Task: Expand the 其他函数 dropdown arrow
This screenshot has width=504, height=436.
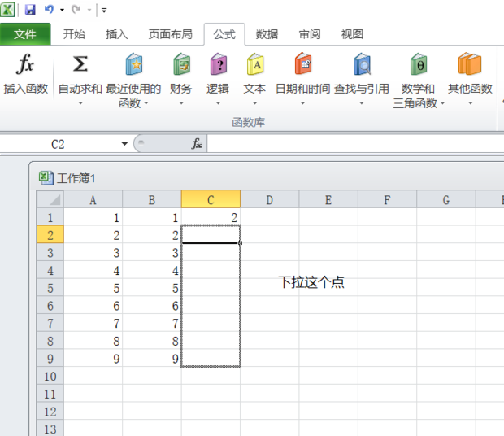Action: [470, 103]
